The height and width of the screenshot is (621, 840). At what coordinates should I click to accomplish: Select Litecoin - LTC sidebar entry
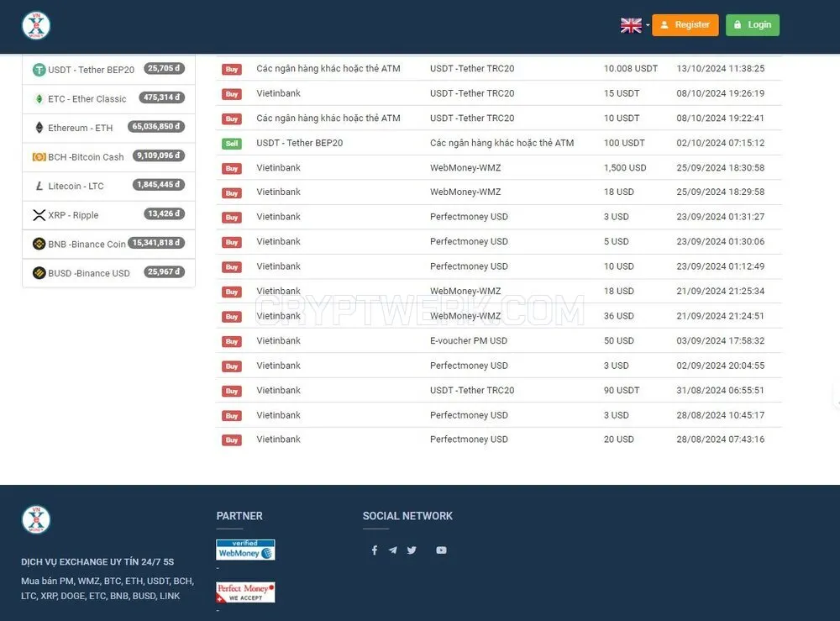(108, 186)
